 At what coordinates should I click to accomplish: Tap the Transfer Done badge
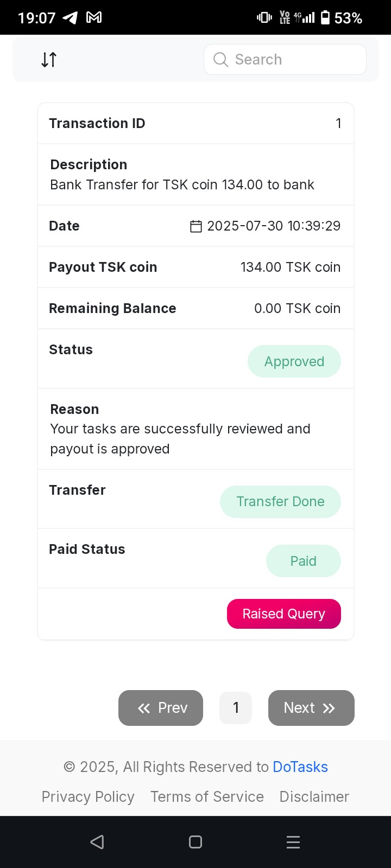[x=280, y=502]
